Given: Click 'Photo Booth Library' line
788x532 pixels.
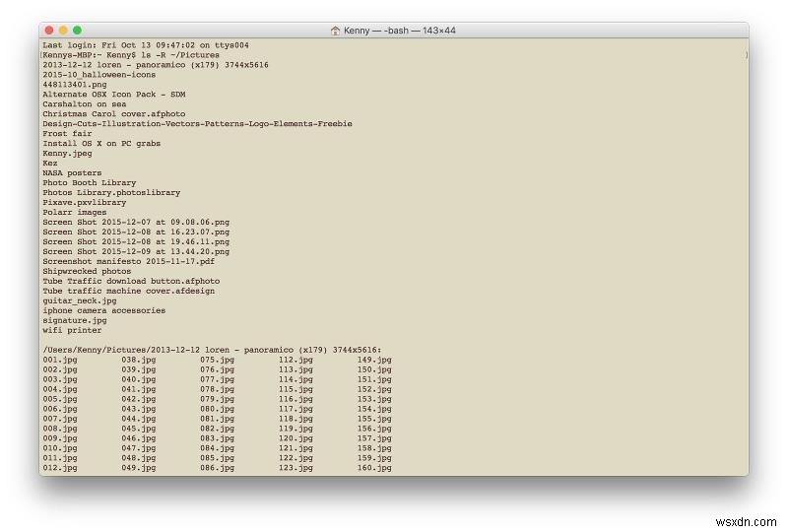Looking at the screenshot, I should 90,183.
